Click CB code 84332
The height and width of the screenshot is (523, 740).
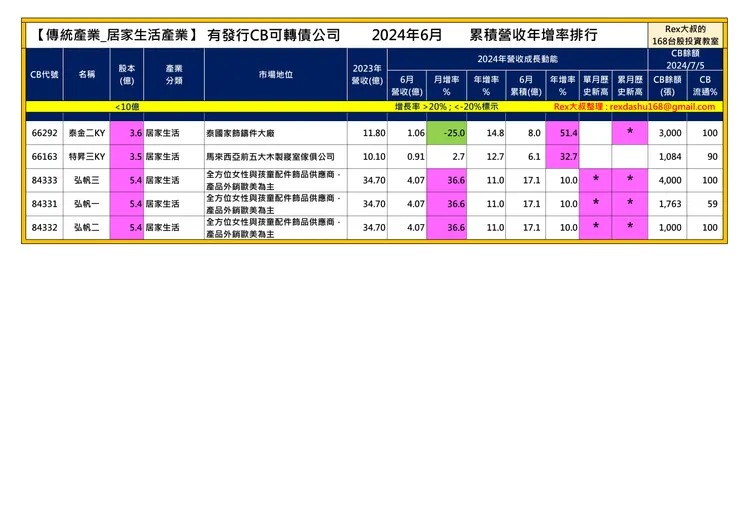pos(44,228)
